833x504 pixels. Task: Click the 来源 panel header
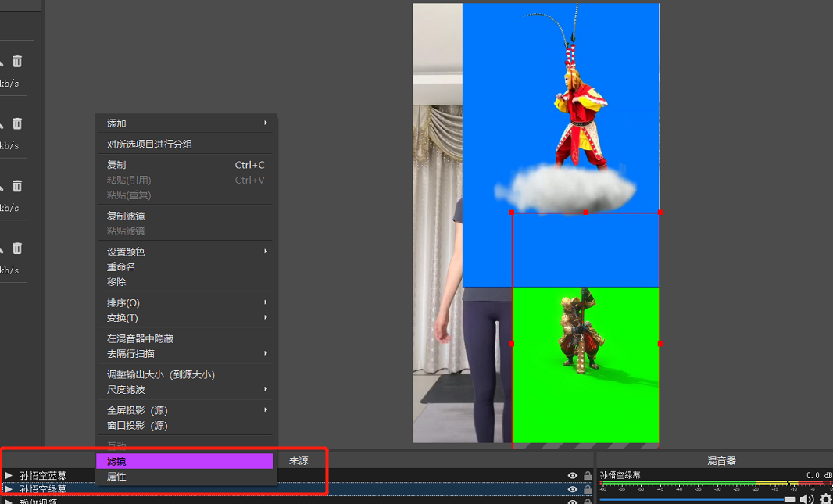tap(298, 461)
